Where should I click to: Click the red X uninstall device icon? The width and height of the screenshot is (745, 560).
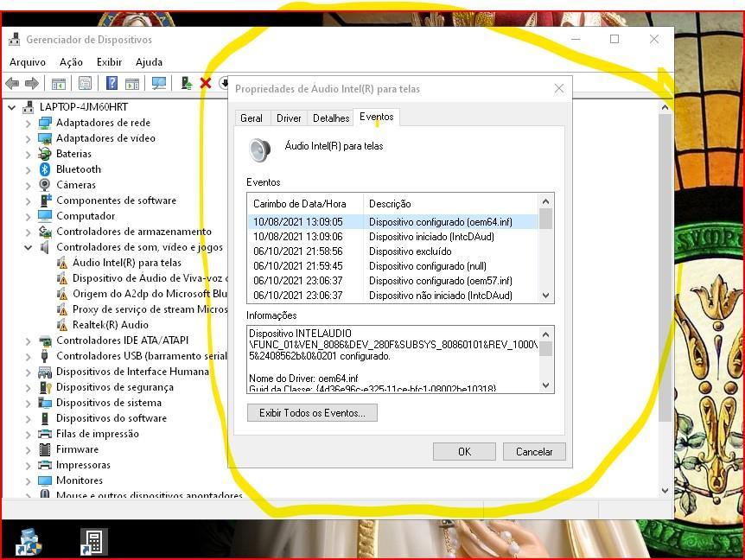coord(205,83)
